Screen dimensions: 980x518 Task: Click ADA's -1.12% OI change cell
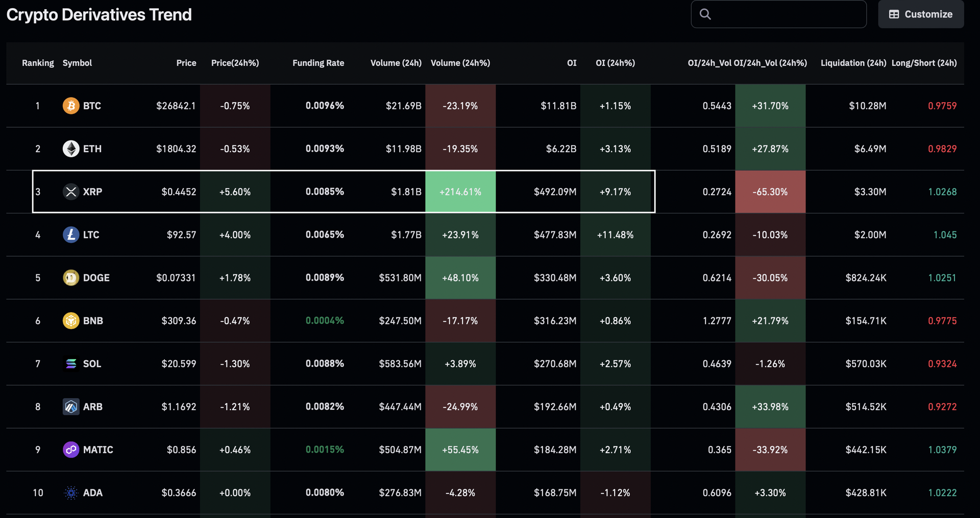[x=615, y=492]
